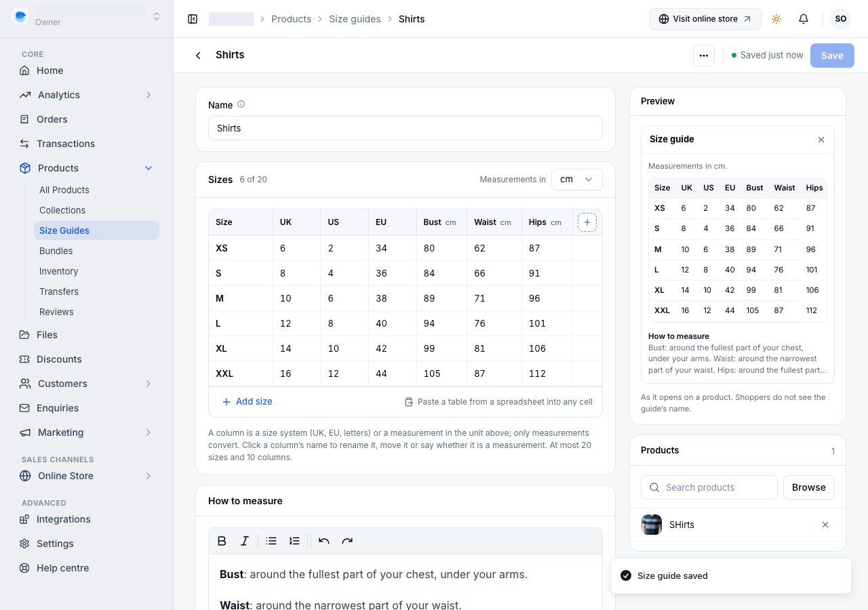This screenshot has height=610, width=868.
Task: Click the Size guides breadcrumb
Action: pyautogui.click(x=355, y=19)
